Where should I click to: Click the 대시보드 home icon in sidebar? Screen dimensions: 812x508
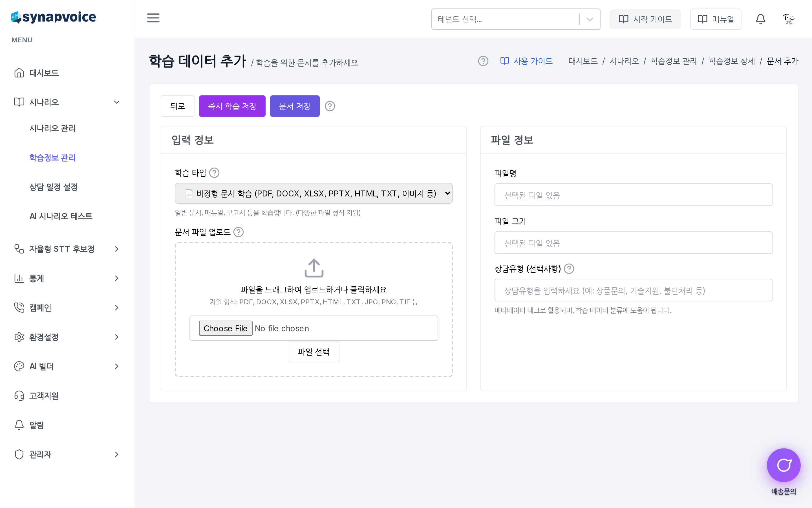pos(19,73)
